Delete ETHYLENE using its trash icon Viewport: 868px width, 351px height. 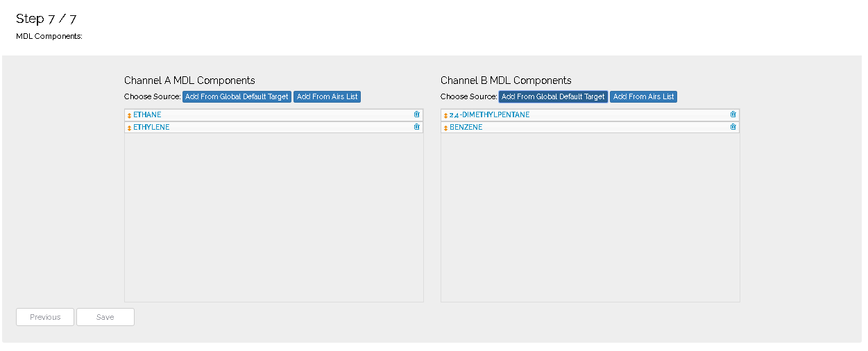416,127
